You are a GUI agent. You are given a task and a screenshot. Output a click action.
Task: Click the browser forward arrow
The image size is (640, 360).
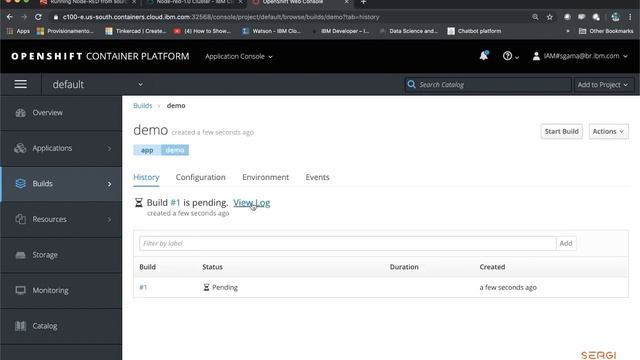24,17
